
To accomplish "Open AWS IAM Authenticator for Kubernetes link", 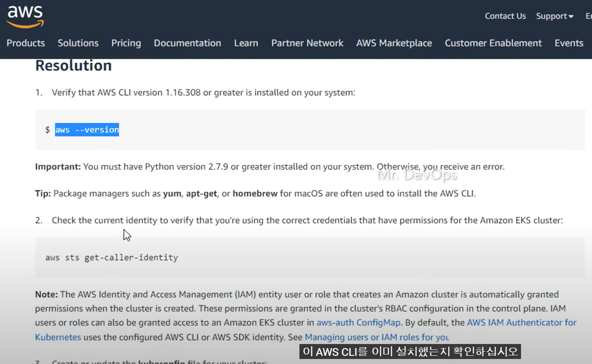I will [x=521, y=323].
